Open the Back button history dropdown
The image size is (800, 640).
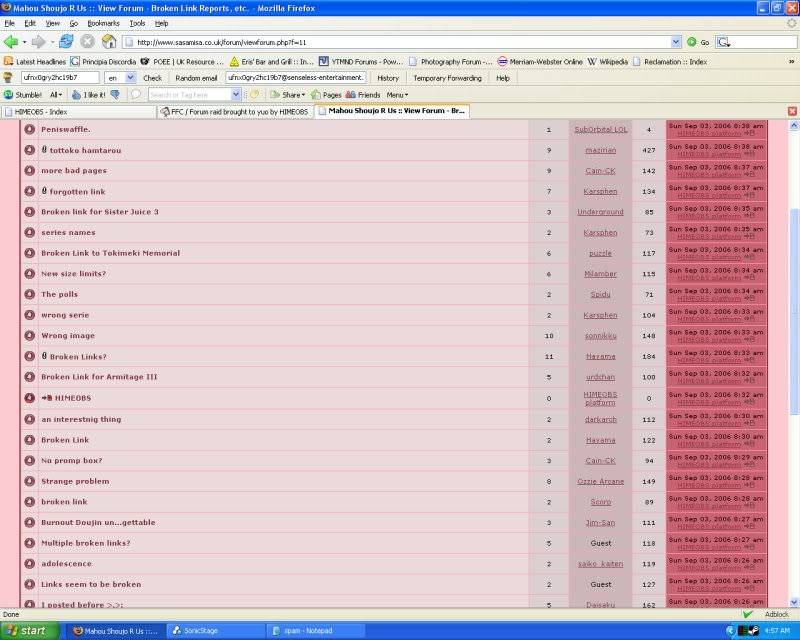tap(24, 42)
